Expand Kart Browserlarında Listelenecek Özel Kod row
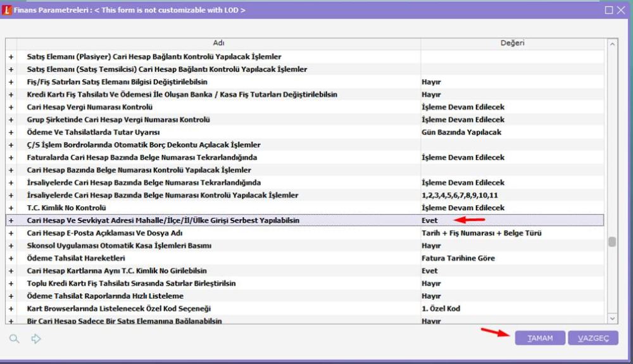633x364 pixels. (11, 309)
